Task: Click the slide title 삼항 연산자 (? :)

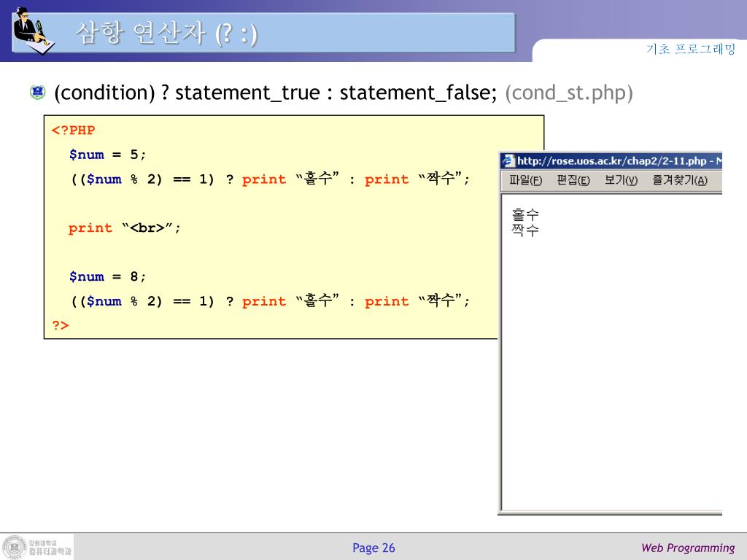Action: coord(167,34)
